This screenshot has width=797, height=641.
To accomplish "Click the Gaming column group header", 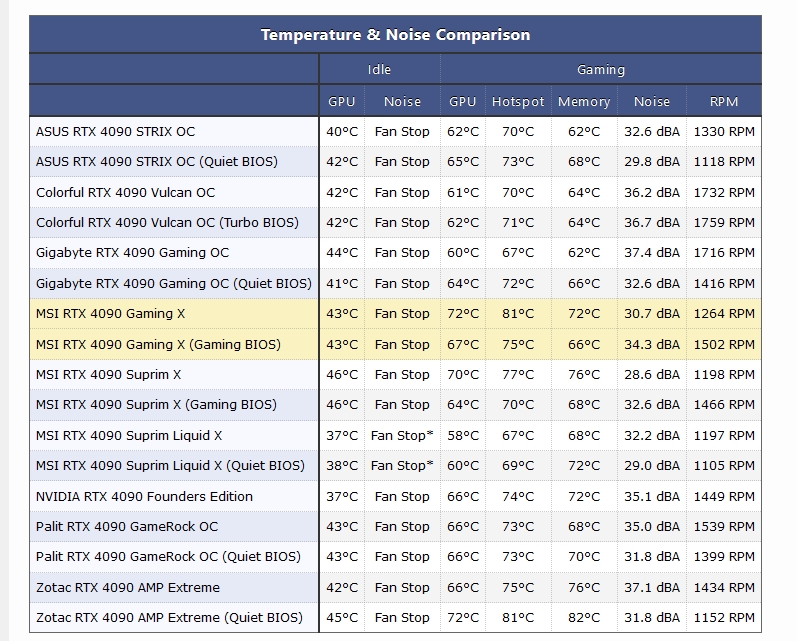I will 601,70.
